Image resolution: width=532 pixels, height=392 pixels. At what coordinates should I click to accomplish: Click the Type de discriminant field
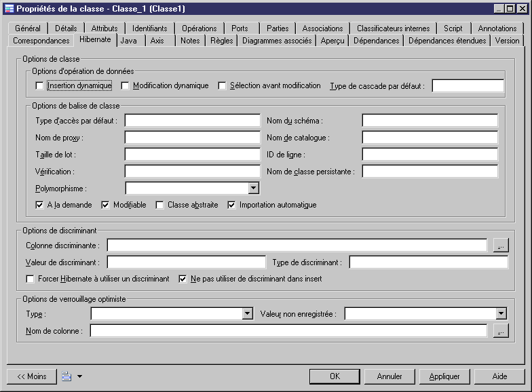429,262
